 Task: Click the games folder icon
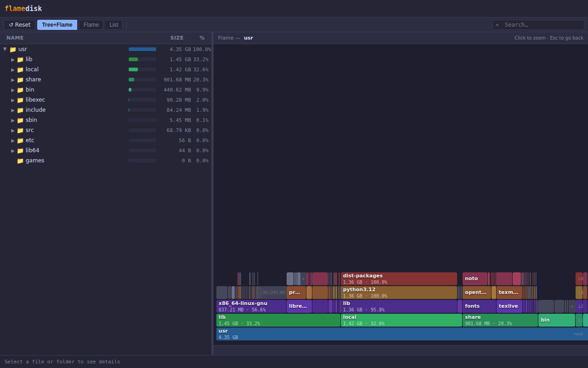click(x=20, y=161)
